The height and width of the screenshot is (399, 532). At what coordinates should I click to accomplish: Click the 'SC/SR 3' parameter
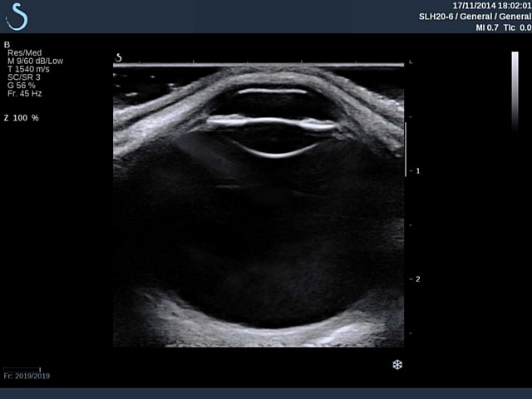click(24, 77)
